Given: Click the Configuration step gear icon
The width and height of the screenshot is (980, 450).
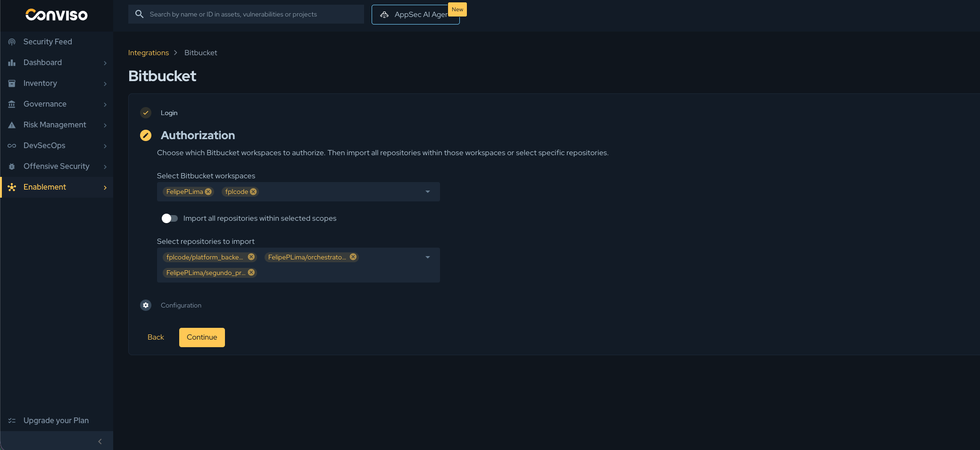Looking at the screenshot, I should (146, 305).
